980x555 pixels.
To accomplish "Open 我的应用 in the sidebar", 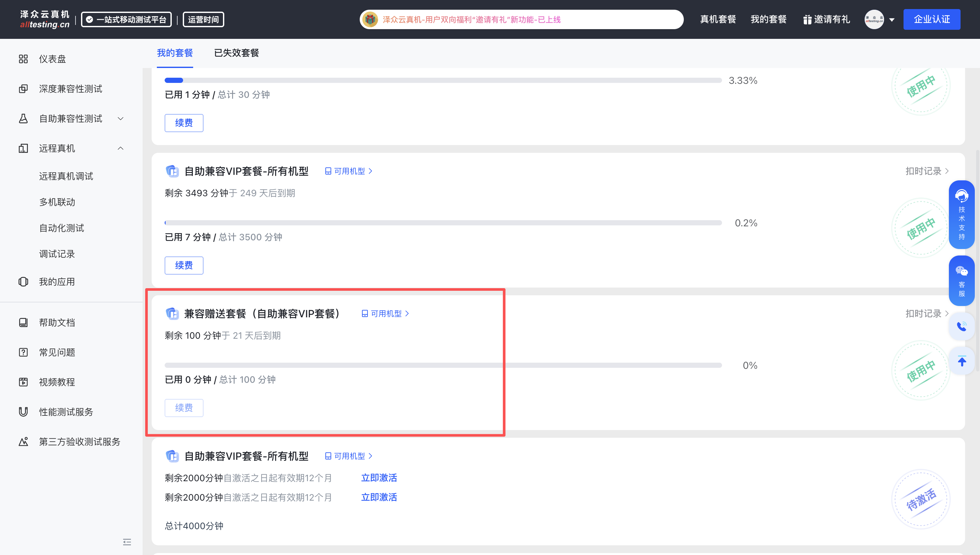I will (x=57, y=282).
